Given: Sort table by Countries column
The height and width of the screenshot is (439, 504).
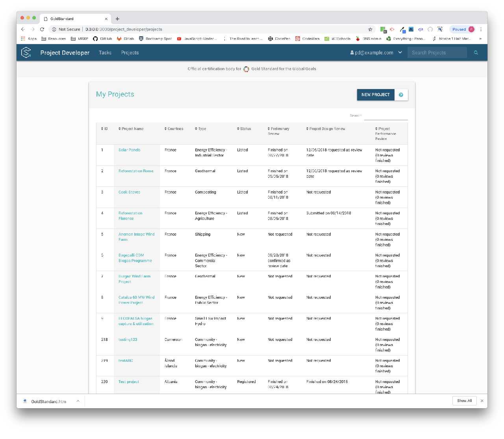Looking at the screenshot, I should [x=174, y=129].
